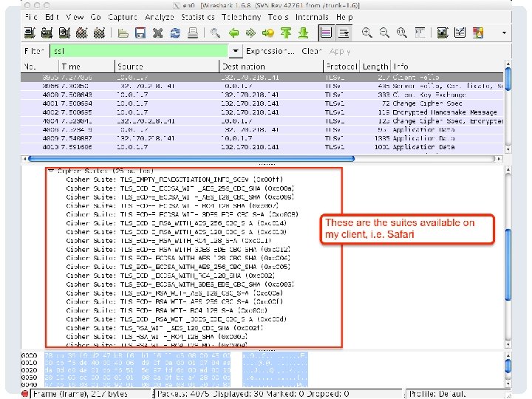The height and width of the screenshot is (399, 532).
Task: Save capture file floppy icon
Action: pyautogui.click(x=140, y=33)
